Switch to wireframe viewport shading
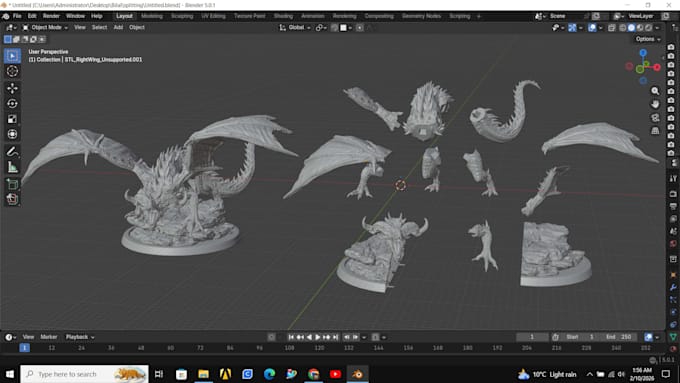Viewport: 680px width, 383px height. [x=623, y=28]
